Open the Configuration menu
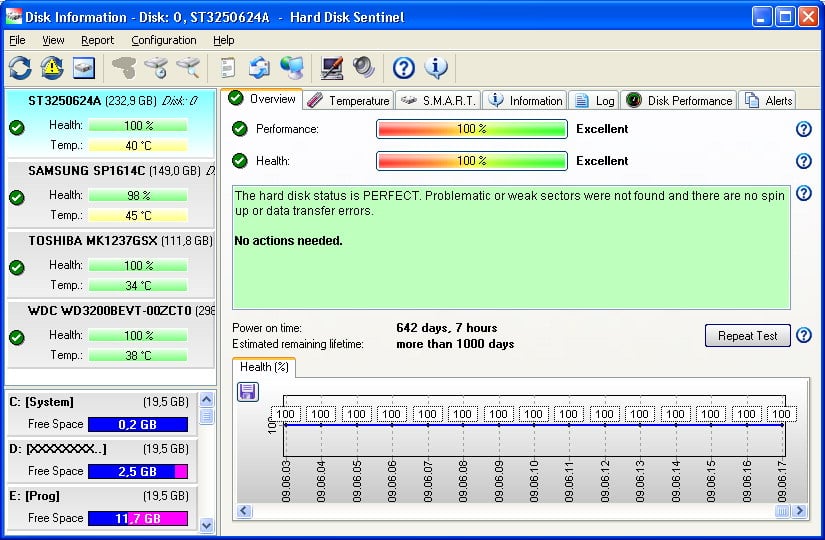 pos(163,40)
